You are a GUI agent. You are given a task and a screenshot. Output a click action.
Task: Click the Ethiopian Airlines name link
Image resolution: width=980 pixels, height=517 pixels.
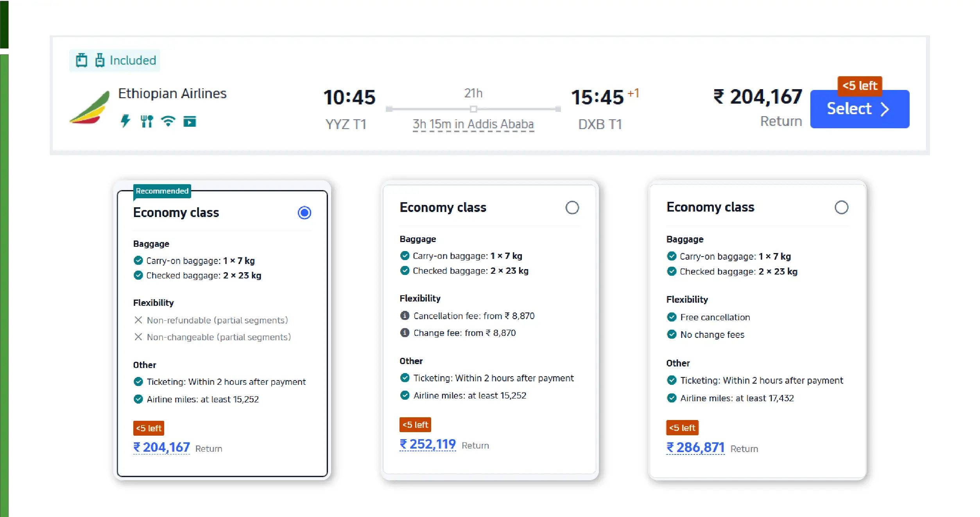tap(172, 94)
